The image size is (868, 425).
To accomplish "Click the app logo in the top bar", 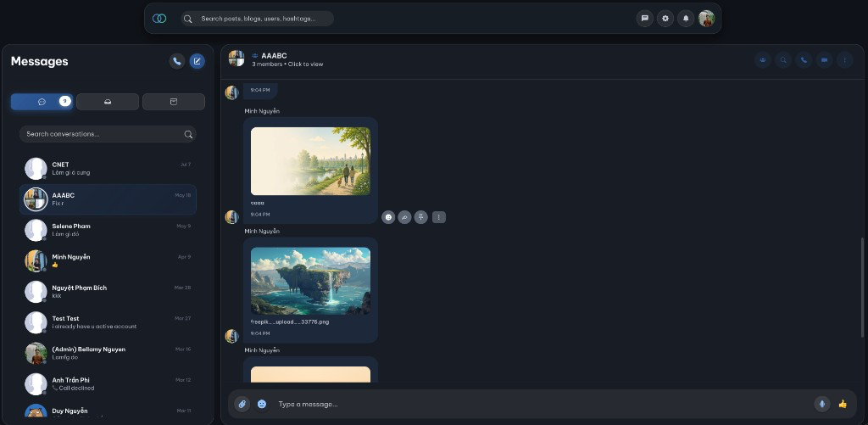I will (x=159, y=19).
